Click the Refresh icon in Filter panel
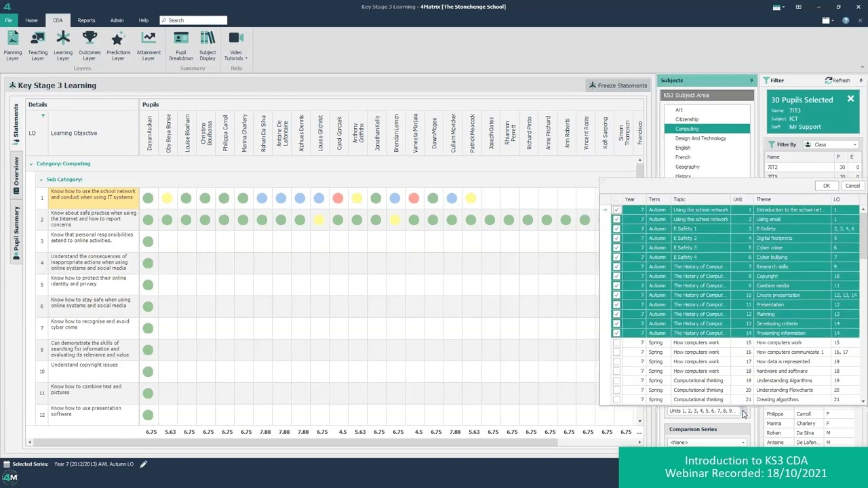 (829, 80)
